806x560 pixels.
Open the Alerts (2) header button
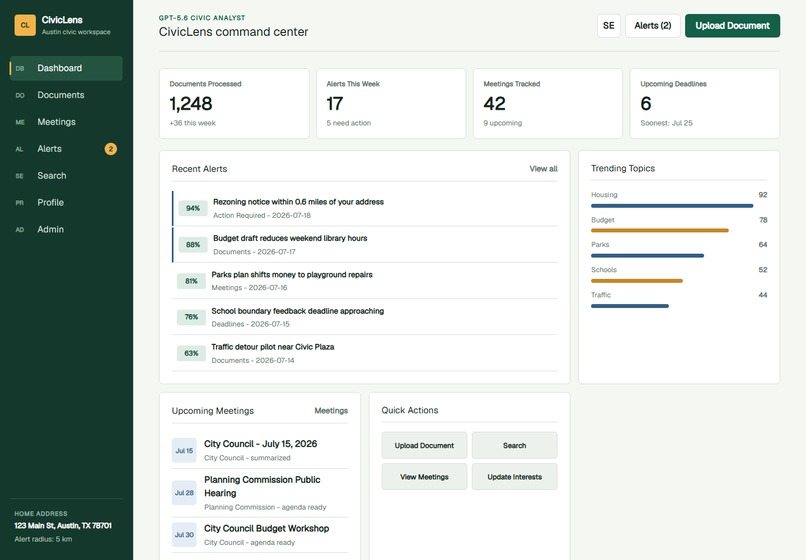(653, 26)
